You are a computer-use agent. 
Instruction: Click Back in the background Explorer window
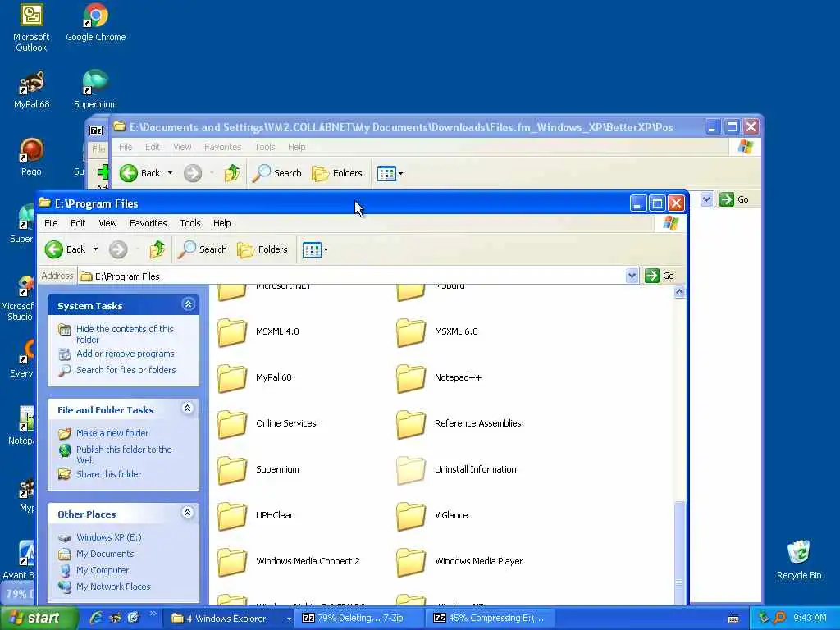(x=140, y=174)
